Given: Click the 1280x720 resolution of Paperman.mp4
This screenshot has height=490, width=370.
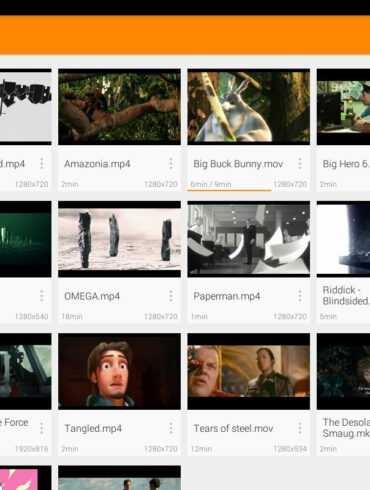Looking at the screenshot, I should tap(290, 316).
